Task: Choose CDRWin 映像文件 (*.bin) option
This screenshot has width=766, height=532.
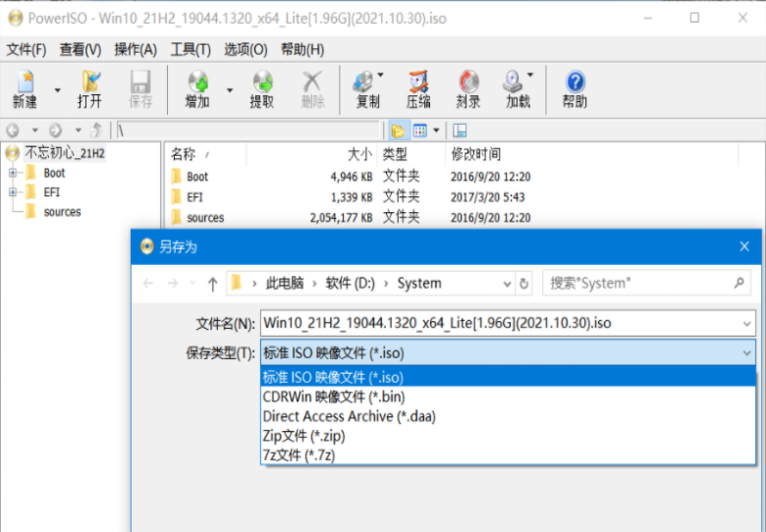Action: [508, 397]
